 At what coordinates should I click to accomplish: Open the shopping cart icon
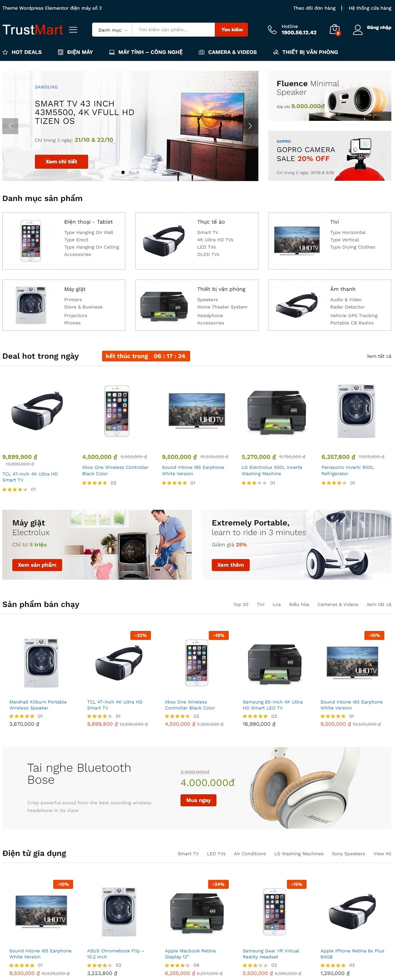coord(334,30)
